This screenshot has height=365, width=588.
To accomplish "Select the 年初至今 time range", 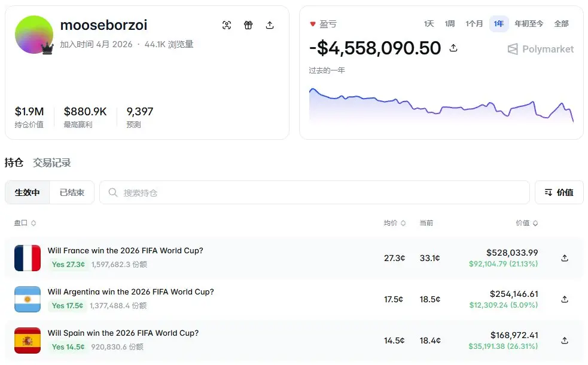I will (x=529, y=24).
